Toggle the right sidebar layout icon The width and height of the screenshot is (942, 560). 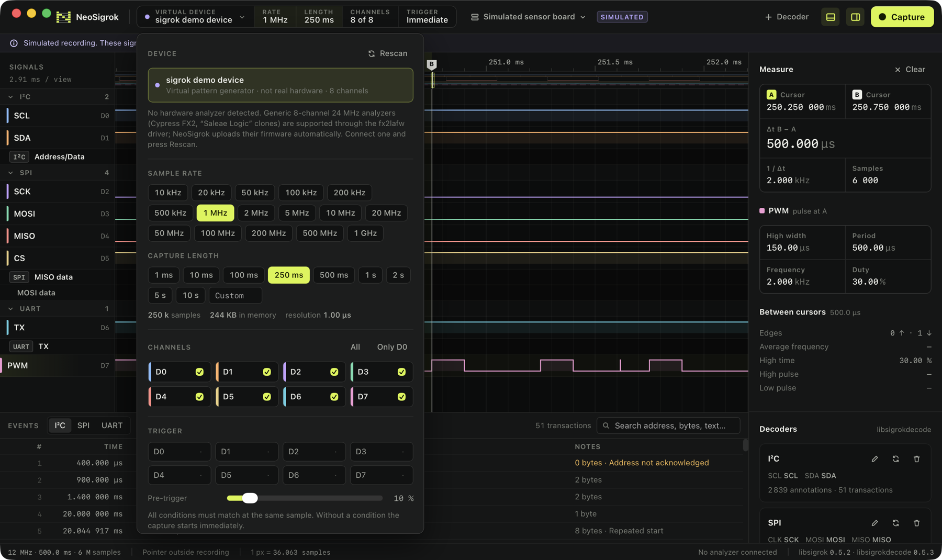pos(856,17)
